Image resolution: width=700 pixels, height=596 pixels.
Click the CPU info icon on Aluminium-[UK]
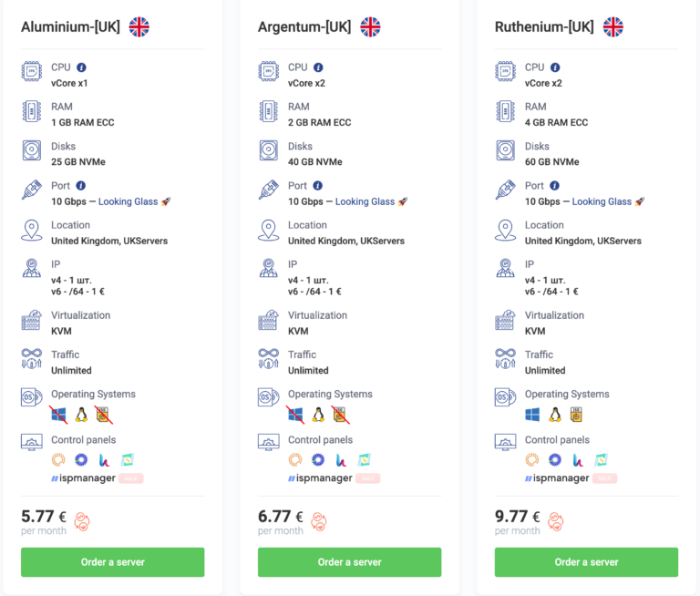click(x=81, y=67)
